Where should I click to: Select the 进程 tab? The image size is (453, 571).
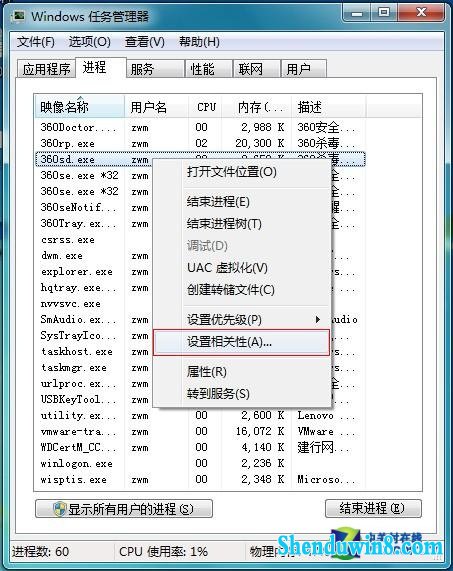(101, 67)
